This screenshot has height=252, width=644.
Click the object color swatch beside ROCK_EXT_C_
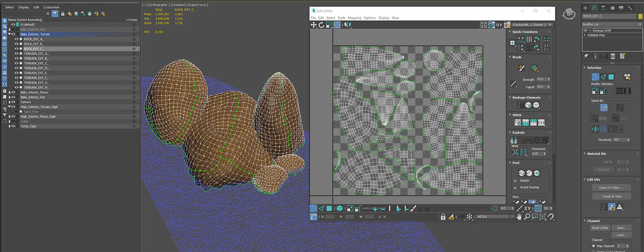tap(640, 16)
